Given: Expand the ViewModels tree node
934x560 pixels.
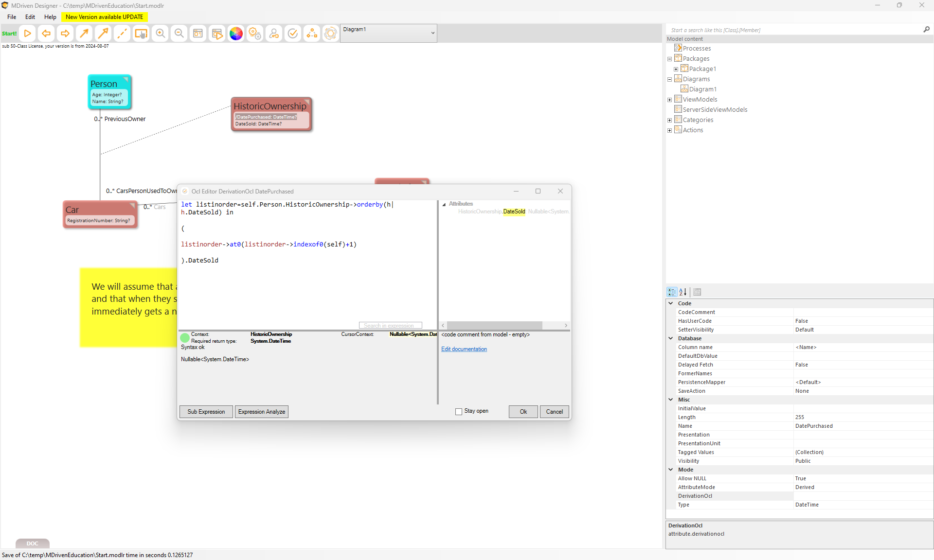Looking at the screenshot, I should pyautogui.click(x=670, y=100).
